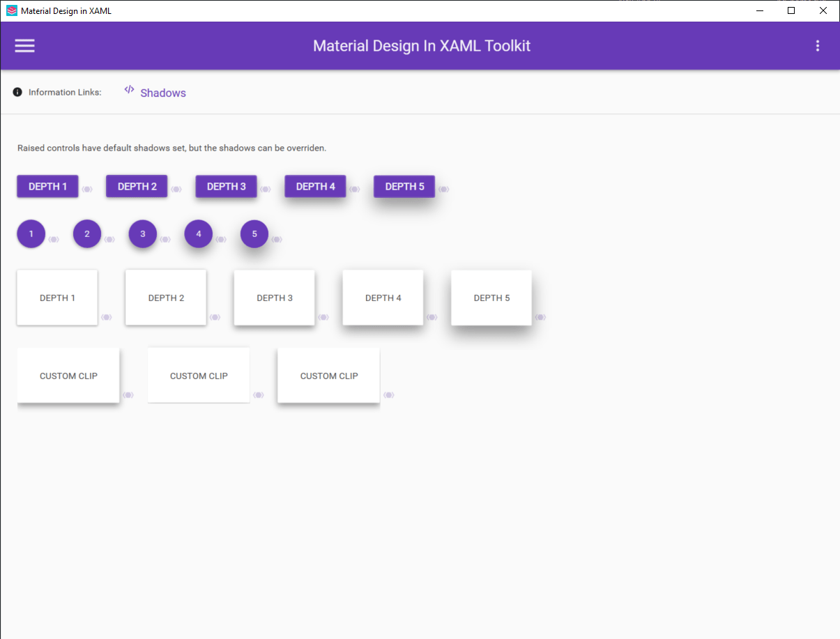The image size is (840, 639).
Task: Click the purple DEPTH 4 raised button
Action: [x=315, y=186]
